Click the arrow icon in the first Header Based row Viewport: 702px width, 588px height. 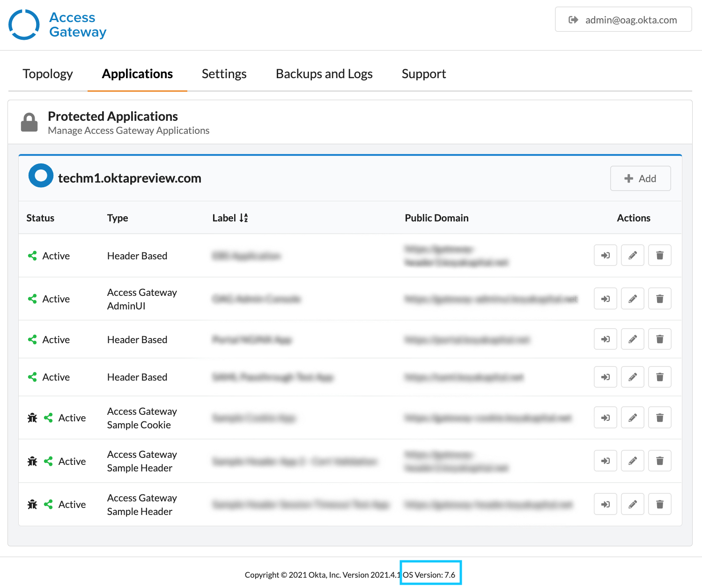(605, 255)
